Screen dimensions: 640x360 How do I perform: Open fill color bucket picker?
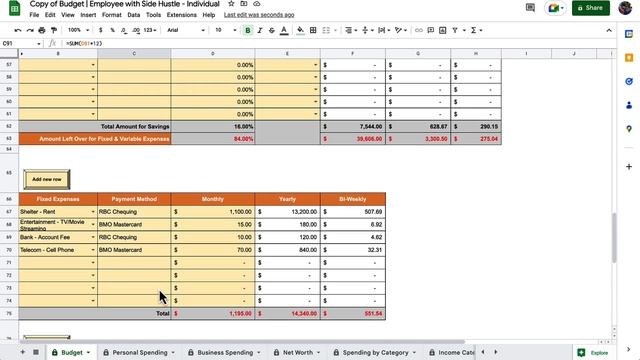[x=300, y=30]
